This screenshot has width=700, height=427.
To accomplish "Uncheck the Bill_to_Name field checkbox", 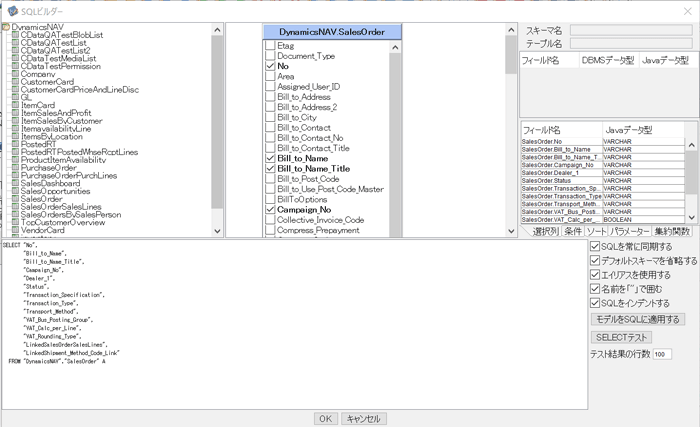I will point(270,159).
